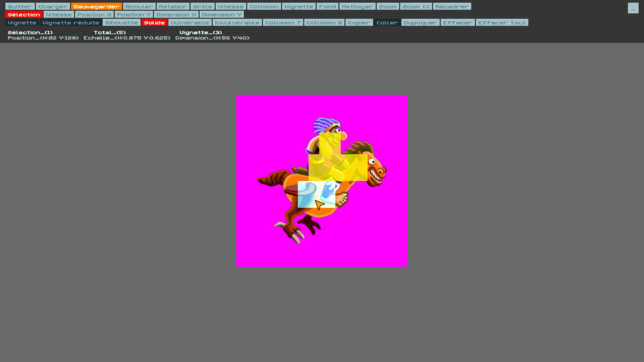644x362 pixels.
Task: Activate the Zoom button
Action: point(388,6)
